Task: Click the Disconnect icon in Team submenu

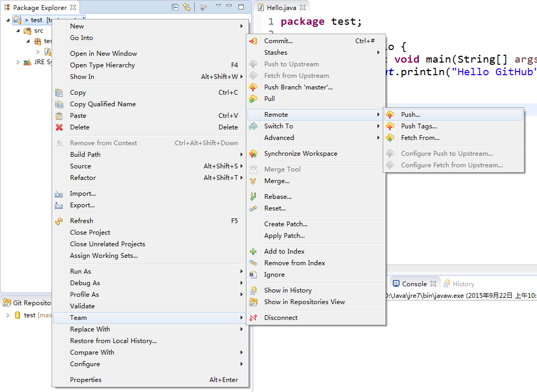Action: [x=253, y=318]
